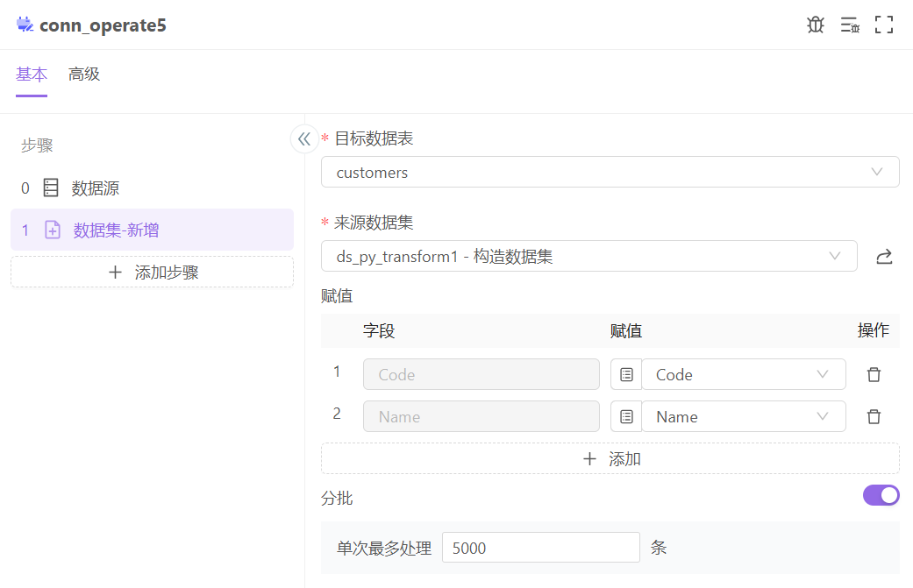
Task: Collapse the steps panel with double-chevron
Action: (304, 139)
